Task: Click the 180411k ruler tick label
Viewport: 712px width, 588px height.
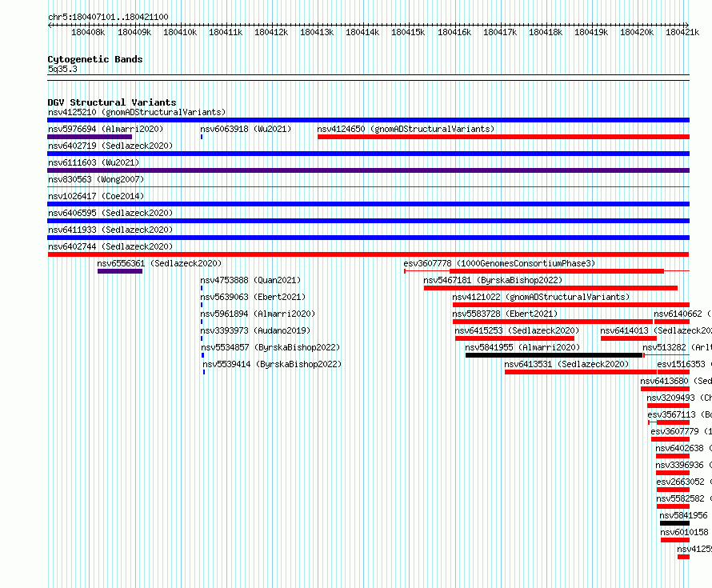Action: click(226, 33)
